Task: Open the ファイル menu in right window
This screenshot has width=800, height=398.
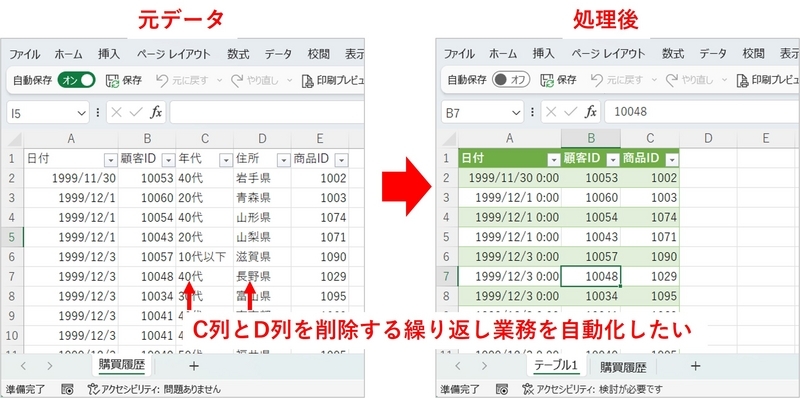Action: pyautogui.click(x=459, y=54)
